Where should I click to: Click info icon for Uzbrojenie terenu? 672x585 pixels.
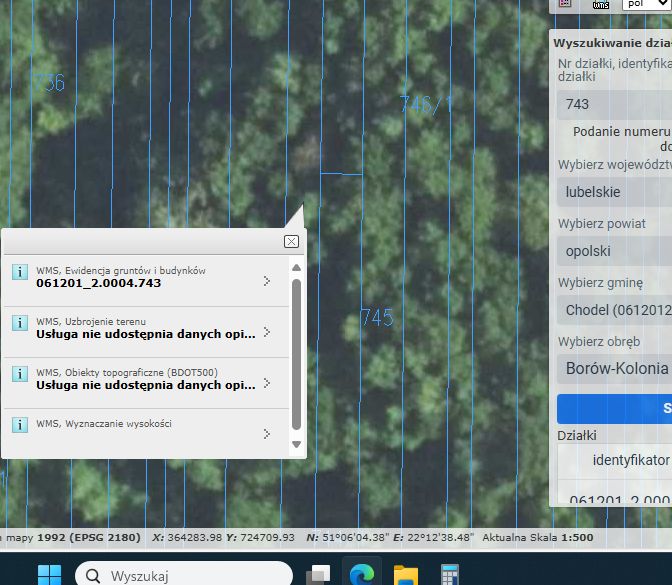coord(20,323)
